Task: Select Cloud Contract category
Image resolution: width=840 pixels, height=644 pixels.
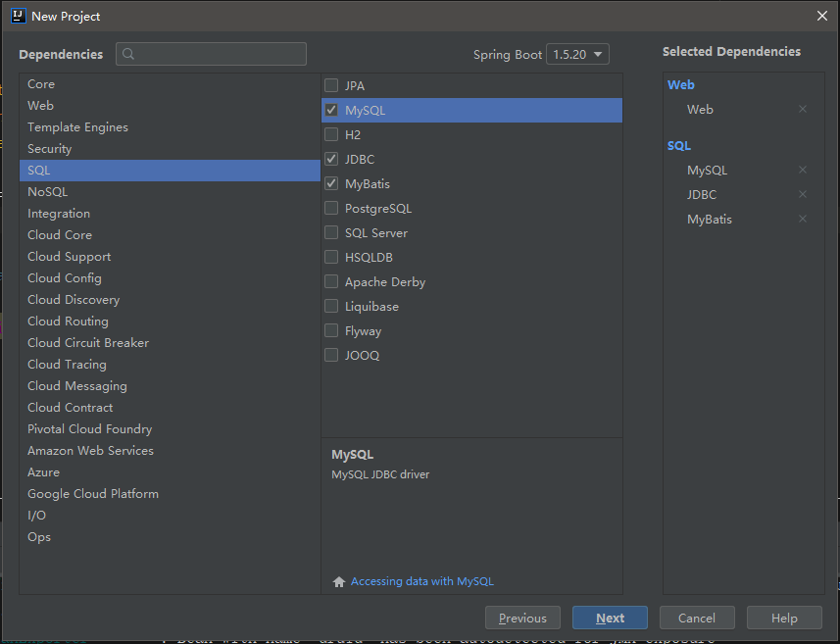Action: 170,407
